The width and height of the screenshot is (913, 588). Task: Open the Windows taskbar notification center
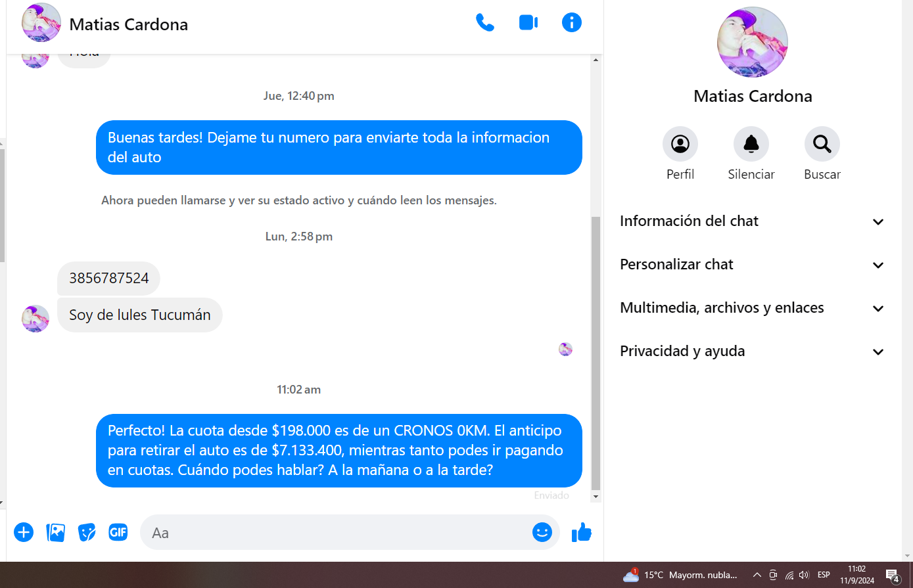click(x=892, y=576)
